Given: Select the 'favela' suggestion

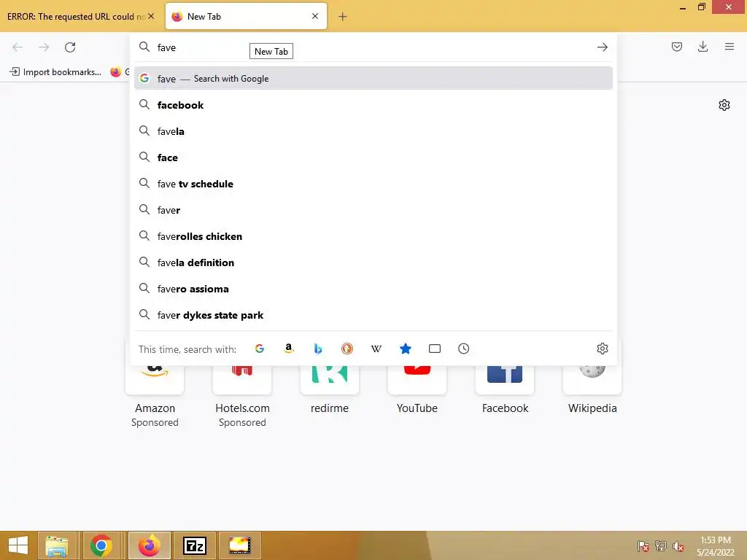Looking at the screenshot, I should (x=373, y=131).
